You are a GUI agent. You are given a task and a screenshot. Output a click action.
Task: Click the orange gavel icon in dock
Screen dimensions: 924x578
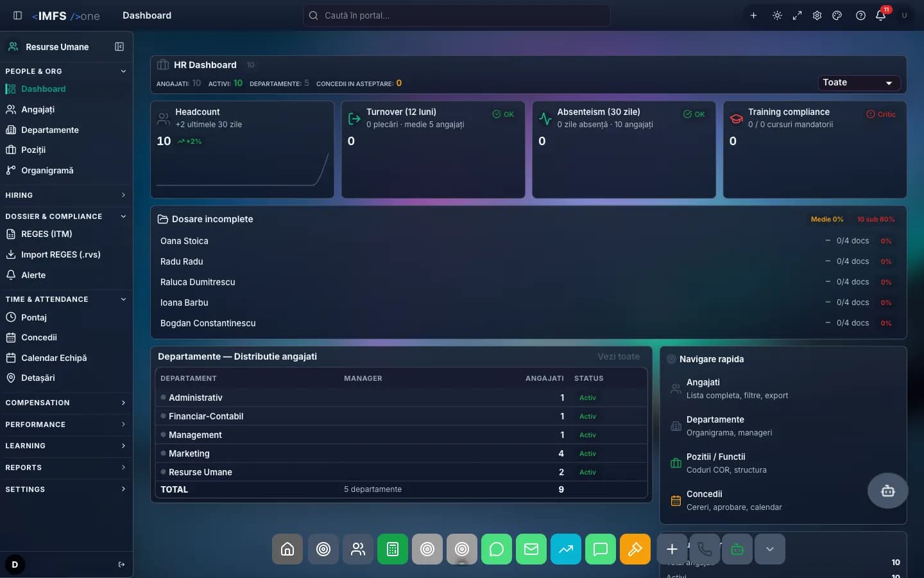(x=635, y=549)
